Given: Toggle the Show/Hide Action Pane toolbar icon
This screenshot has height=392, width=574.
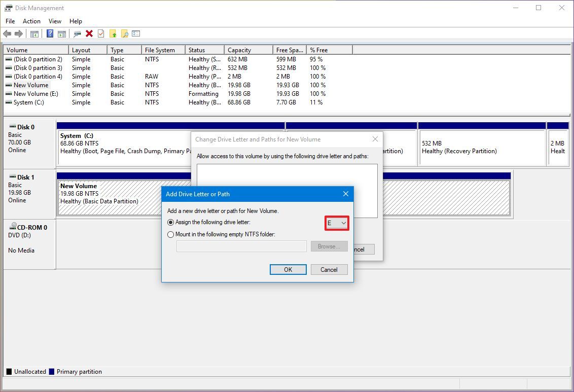Looking at the screenshot, I should (62, 33).
